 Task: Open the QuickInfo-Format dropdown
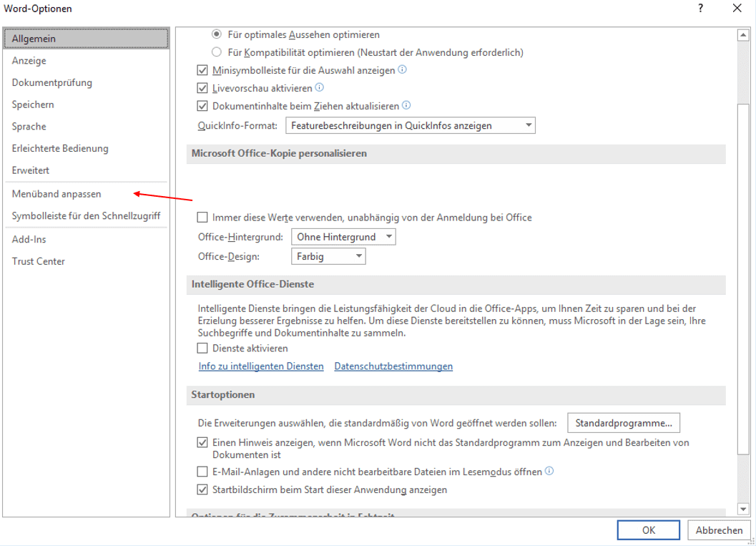click(x=410, y=126)
